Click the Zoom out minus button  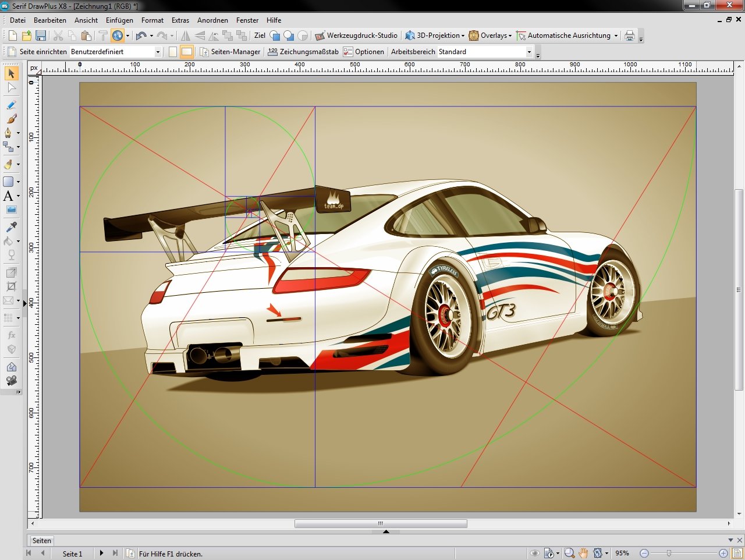point(644,553)
